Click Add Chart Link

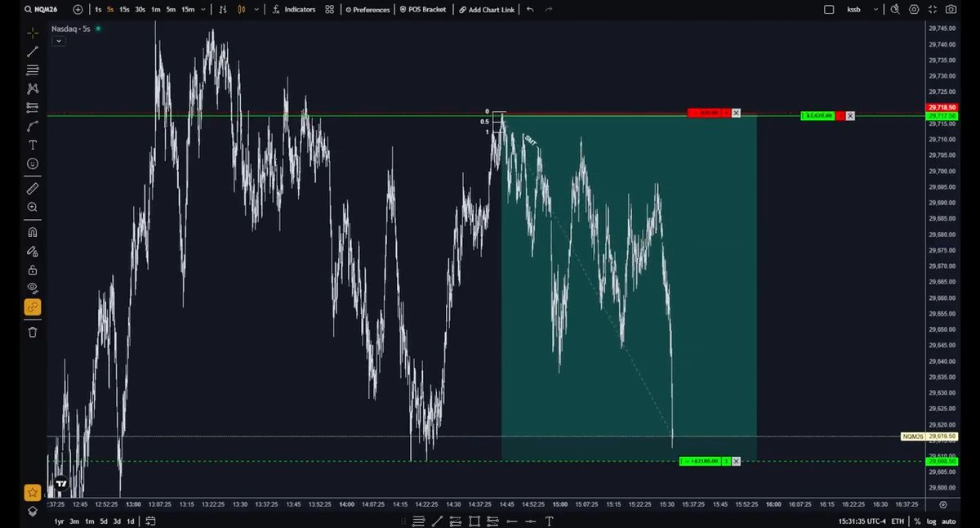(x=487, y=10)
